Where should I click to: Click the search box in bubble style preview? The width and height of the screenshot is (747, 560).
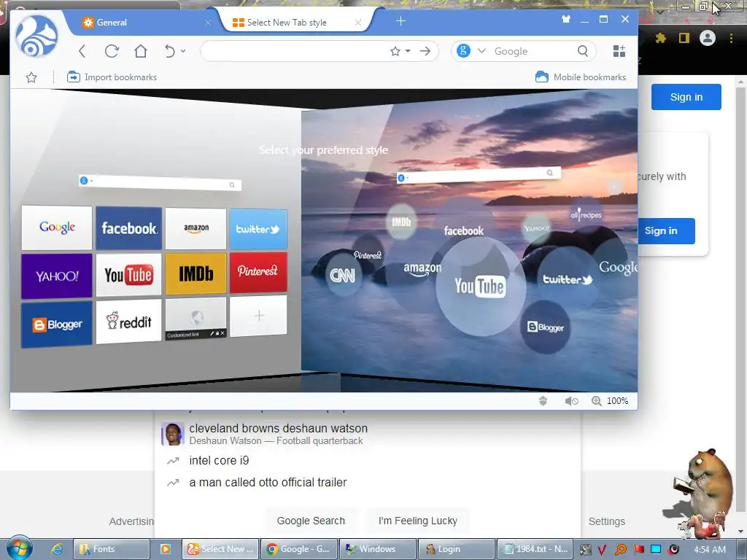pos(479,175)
